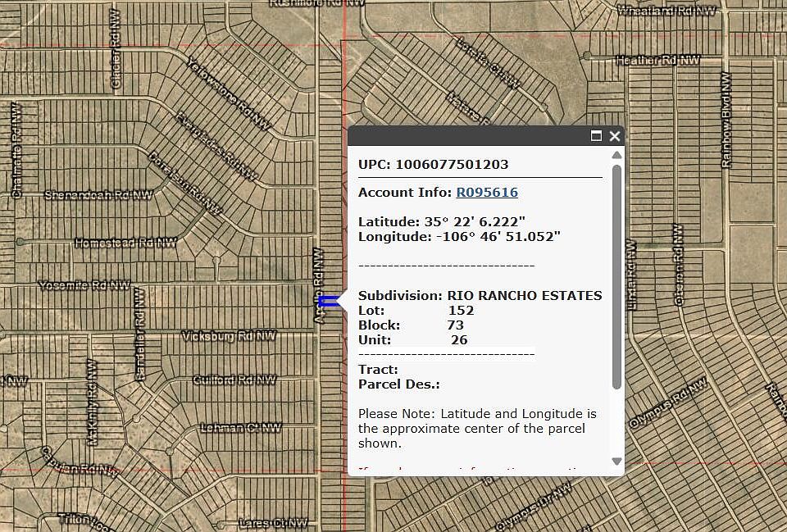This screenshot has width=787, height=532.
Task: Click the Latitude coordinate value
Action: [x=475, y=222]
